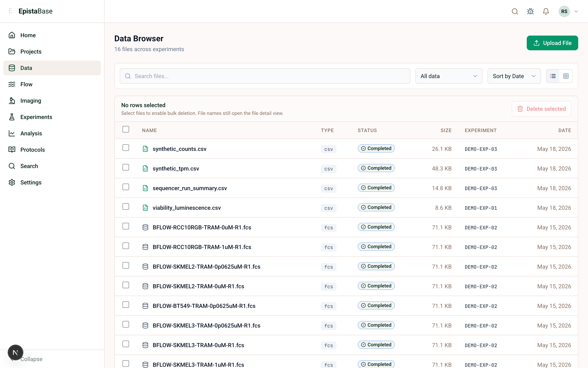Toggle the select-all header checkbox
The height and width of the screenshot is (368, 588).
126,129
